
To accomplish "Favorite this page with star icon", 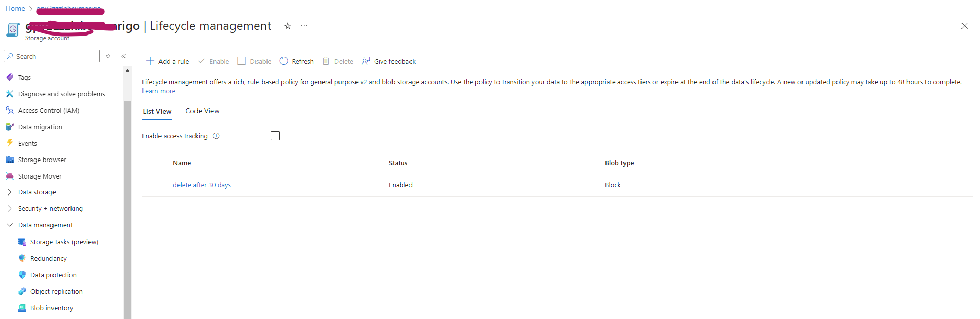I will coord(288,26).
